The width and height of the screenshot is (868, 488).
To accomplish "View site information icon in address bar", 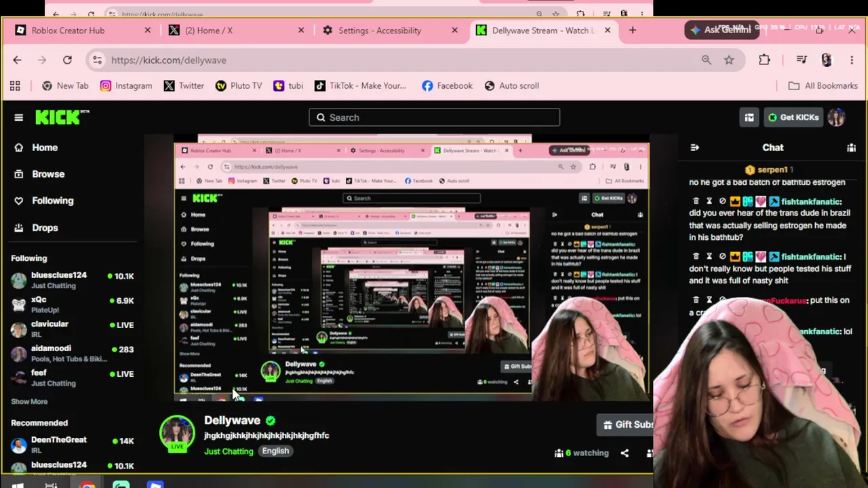I will (98, 60).
